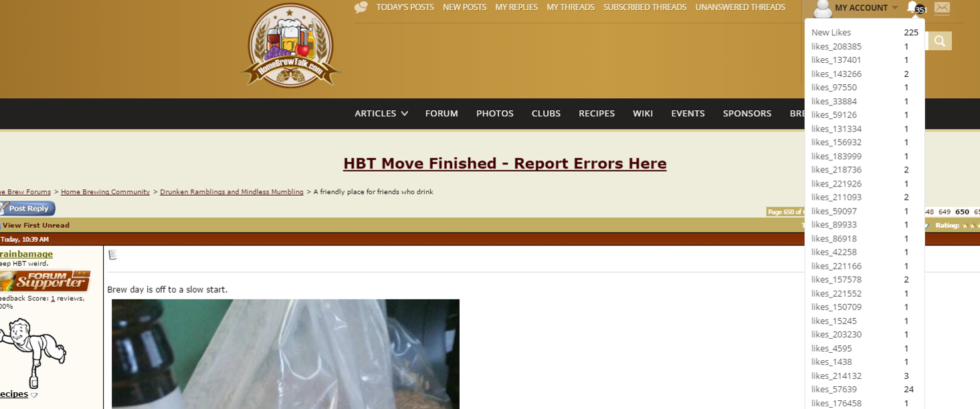Open New Posts

(x=464, y=7)
